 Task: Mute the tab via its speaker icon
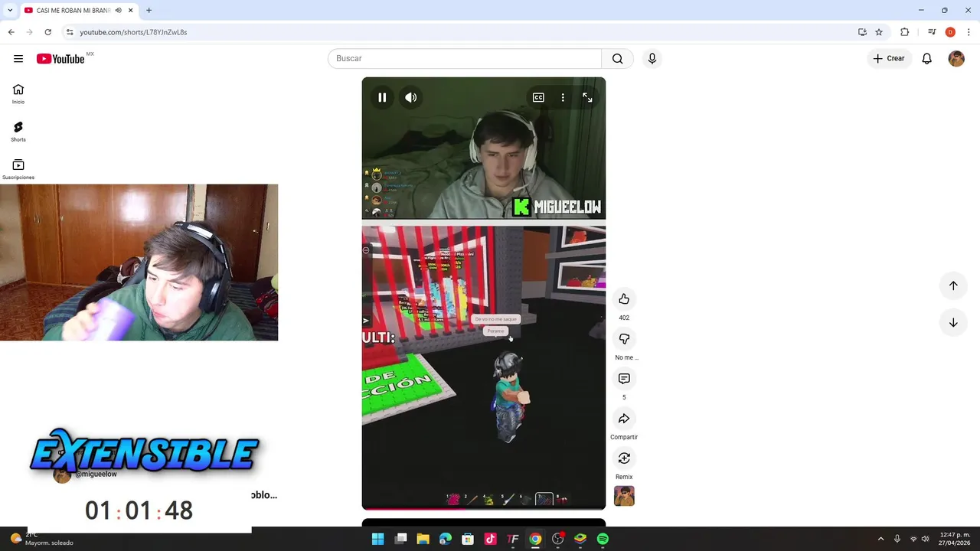tap(118, 10)
